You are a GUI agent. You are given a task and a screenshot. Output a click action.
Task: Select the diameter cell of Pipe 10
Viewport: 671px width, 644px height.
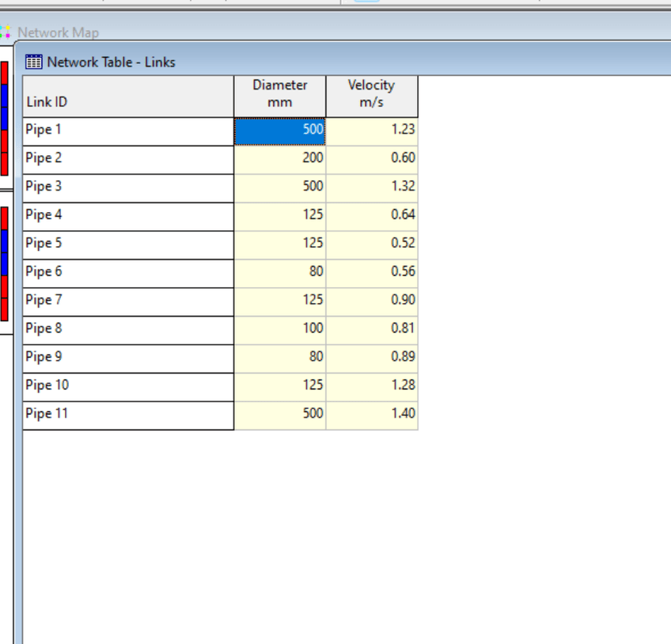pyautogui.click(x=279, y=386)
